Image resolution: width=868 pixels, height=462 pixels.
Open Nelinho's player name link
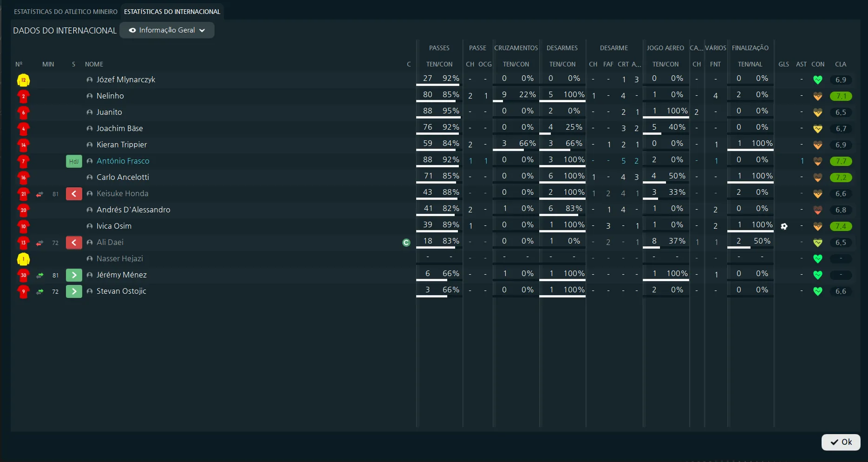[x=110, y=96]
